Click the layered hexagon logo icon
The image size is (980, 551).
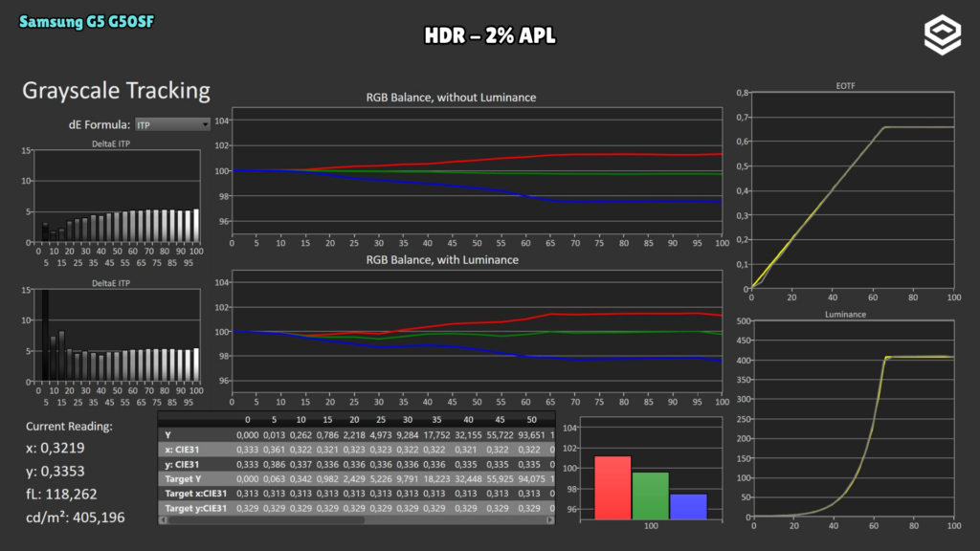click(x=943, y=35)
